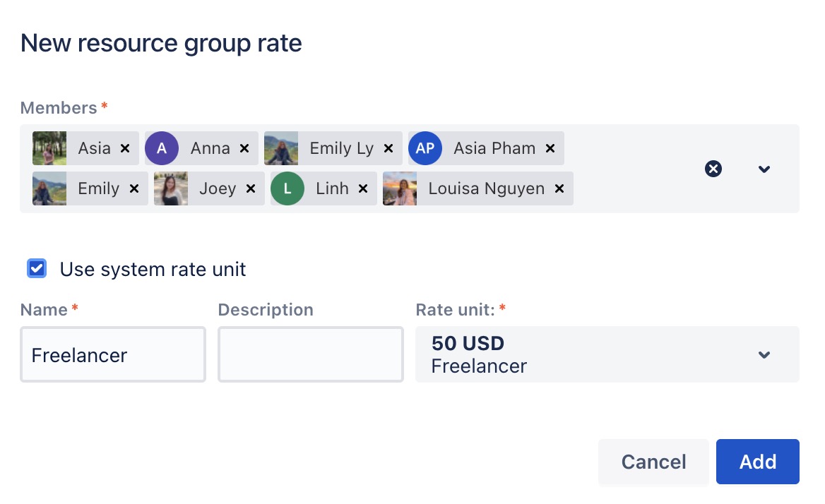
Task: Remove Emily from the members field
Action: [134, 188]
